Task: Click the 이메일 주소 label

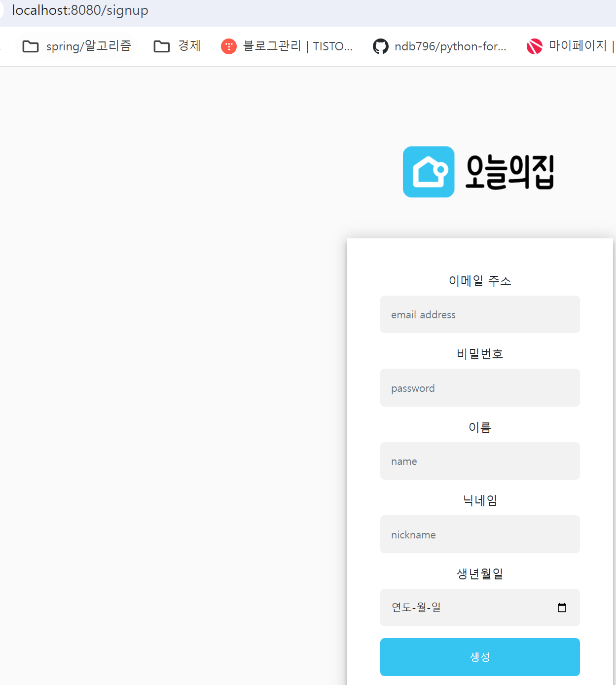Action: [480, 281]
